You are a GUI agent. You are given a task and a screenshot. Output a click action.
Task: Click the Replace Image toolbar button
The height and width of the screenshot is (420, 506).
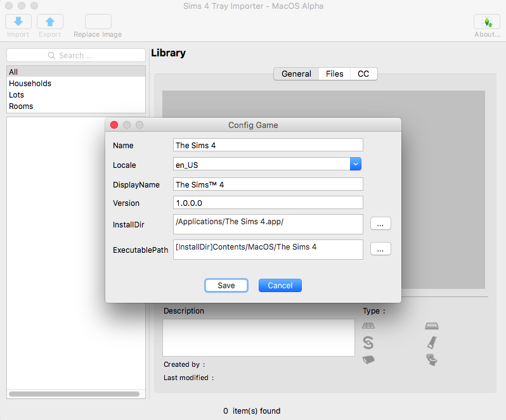(98, 22)
